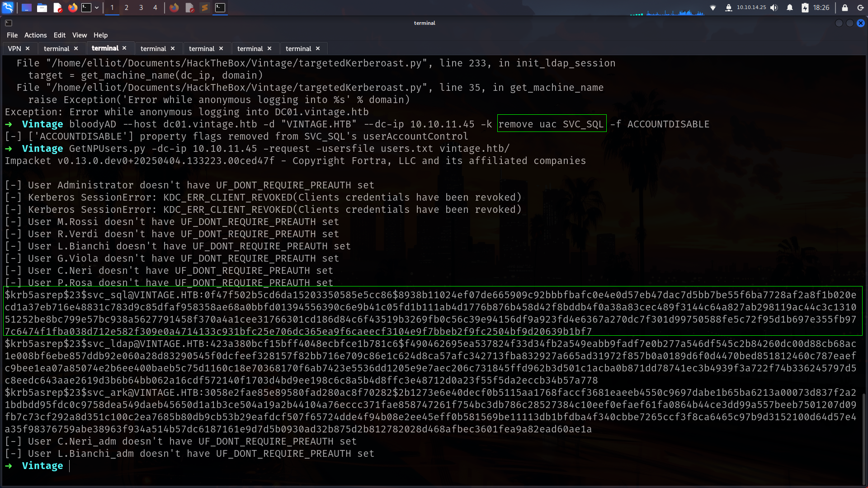
Task: Open the notifications bell
Action: [790, 8]
